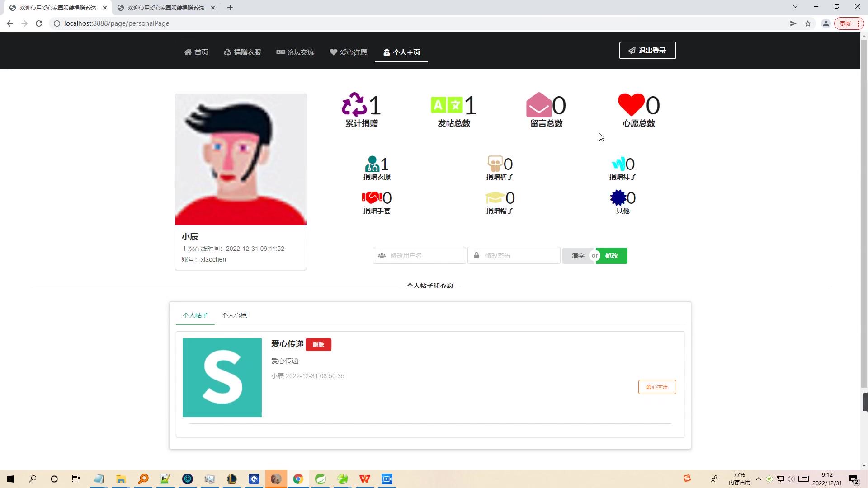The width and height of the screenshot is (868, 488).
Task: Click the handshake icon above 捐赠手套
Action: (372, 197)
